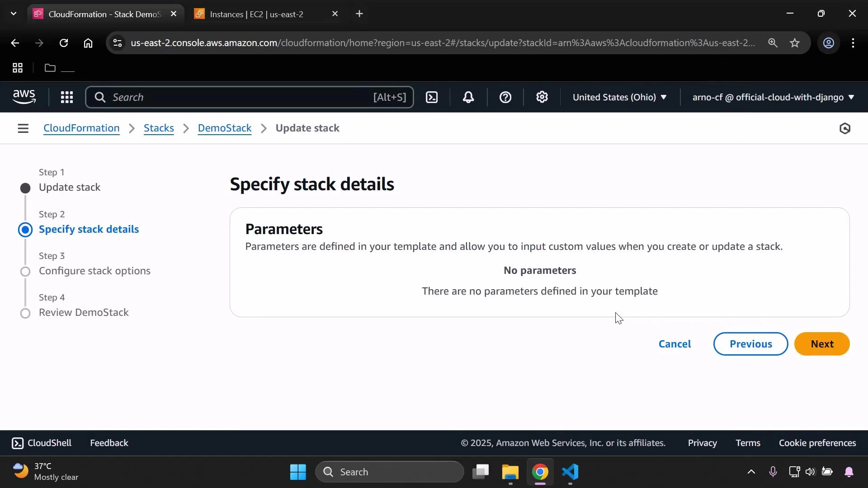Proceed with the Next button
The height and width of the screenshot is (488, 868).
click(x=822, y=344)
